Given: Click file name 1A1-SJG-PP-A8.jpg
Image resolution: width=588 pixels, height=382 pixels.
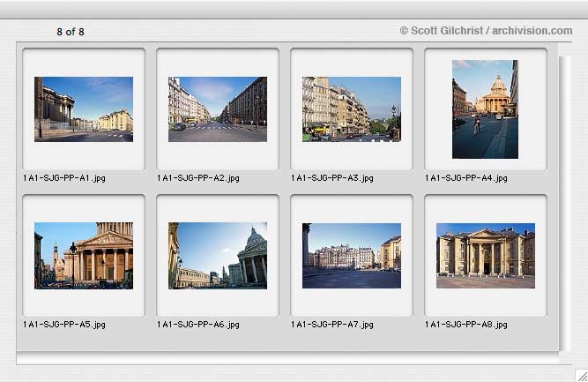Looking at the screenshot, I should [466, 324].
